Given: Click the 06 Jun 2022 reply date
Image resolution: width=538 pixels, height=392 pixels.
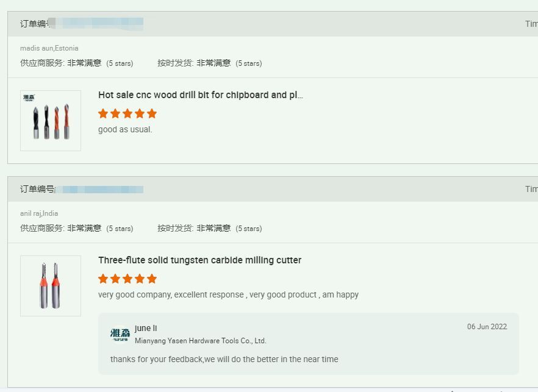Looking at the screenshot, I should coord(487,327).
